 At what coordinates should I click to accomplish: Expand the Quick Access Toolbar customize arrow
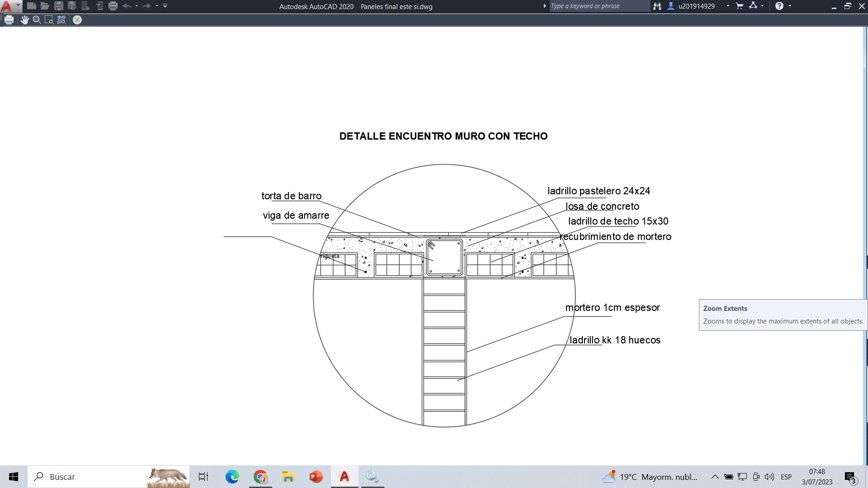click(165, 6)
